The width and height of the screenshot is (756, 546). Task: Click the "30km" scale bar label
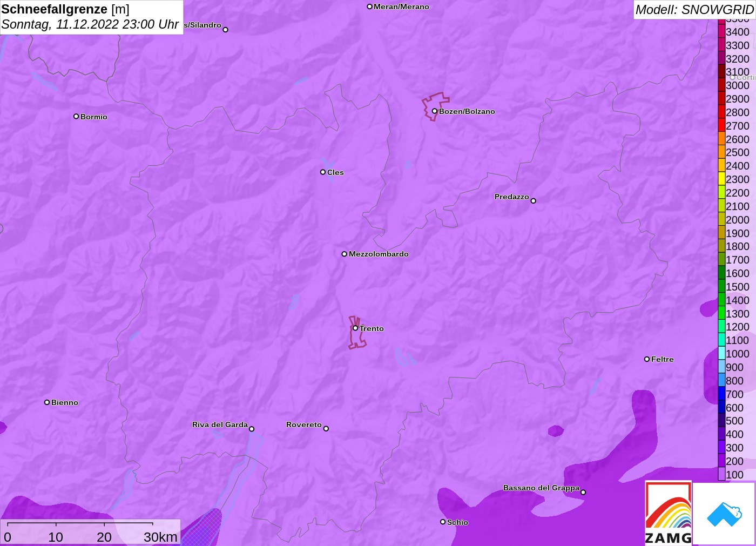point(160,537)
